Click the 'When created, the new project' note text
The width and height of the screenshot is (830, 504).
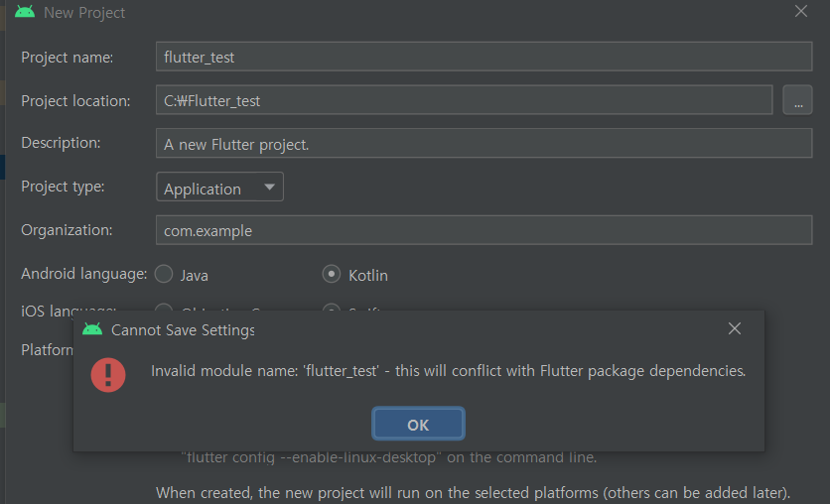(x=473, y=493)
